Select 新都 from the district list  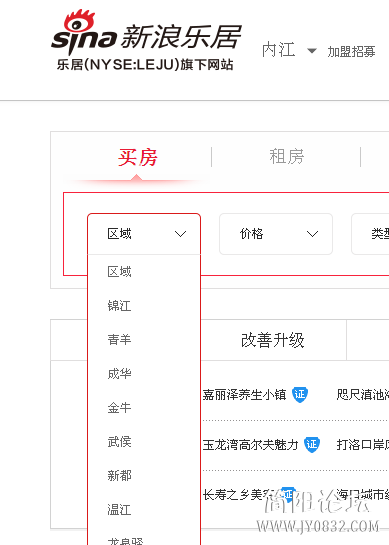pos(120,475)
